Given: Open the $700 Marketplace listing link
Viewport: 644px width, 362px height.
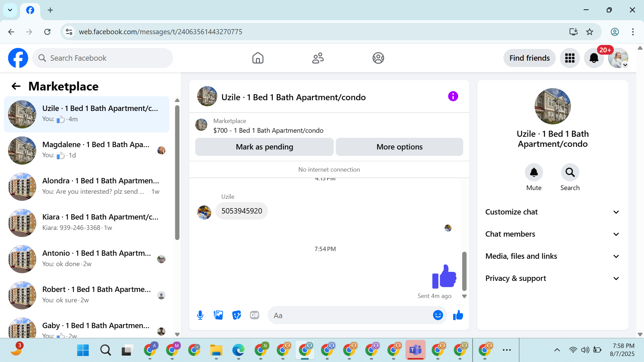Looking at the screenshot, I should click(268, 130).
